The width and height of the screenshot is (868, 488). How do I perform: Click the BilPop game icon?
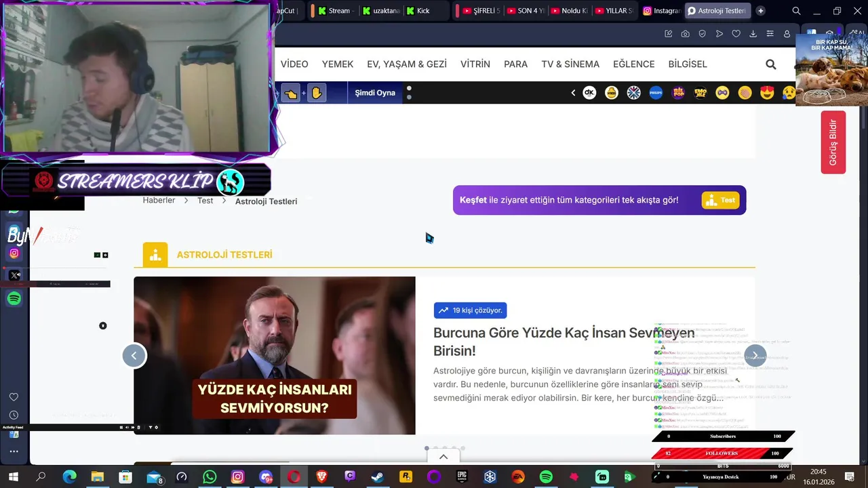[x=678, y=93]
